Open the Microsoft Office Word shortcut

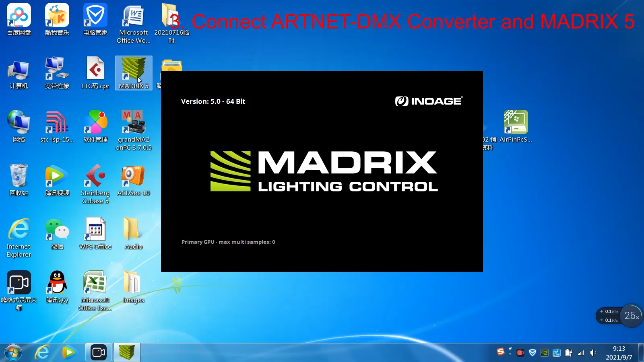pos(134,23)
